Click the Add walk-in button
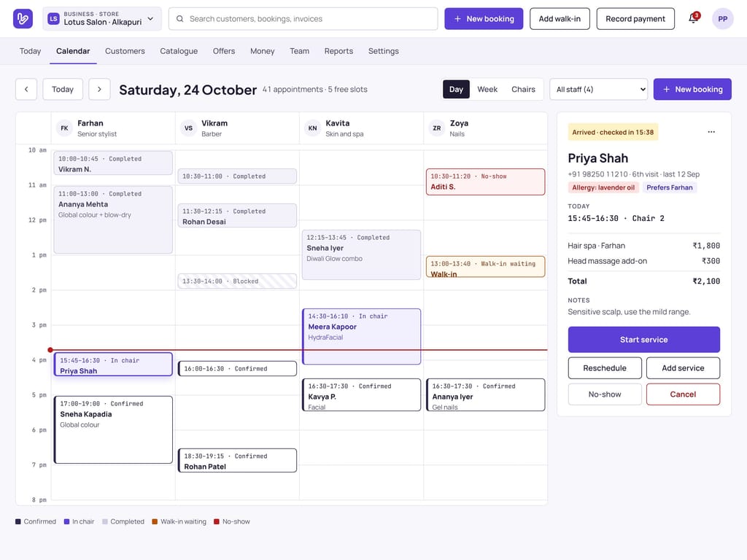 (x=560, y=18)
